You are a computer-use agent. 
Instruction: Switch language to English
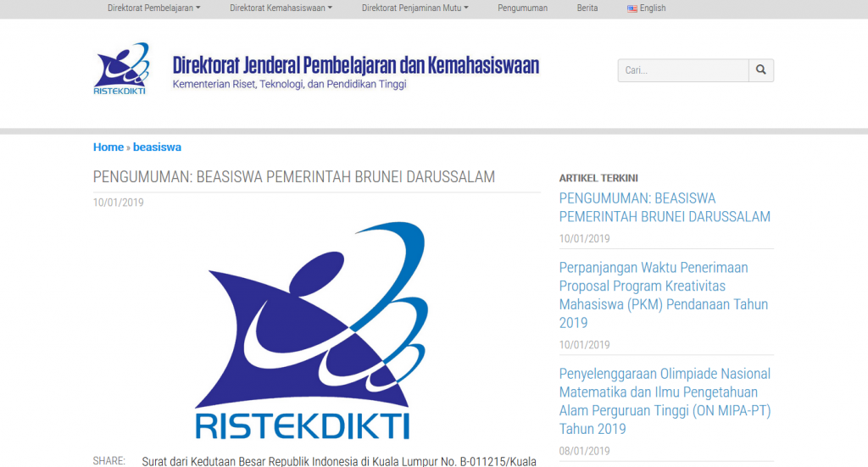pos(653,8)
